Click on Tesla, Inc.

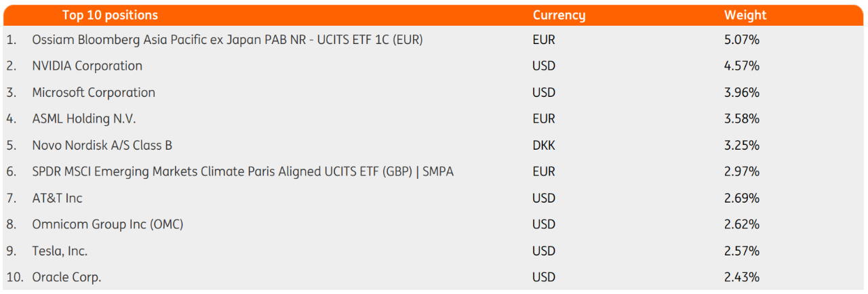(x=60, y=251)
